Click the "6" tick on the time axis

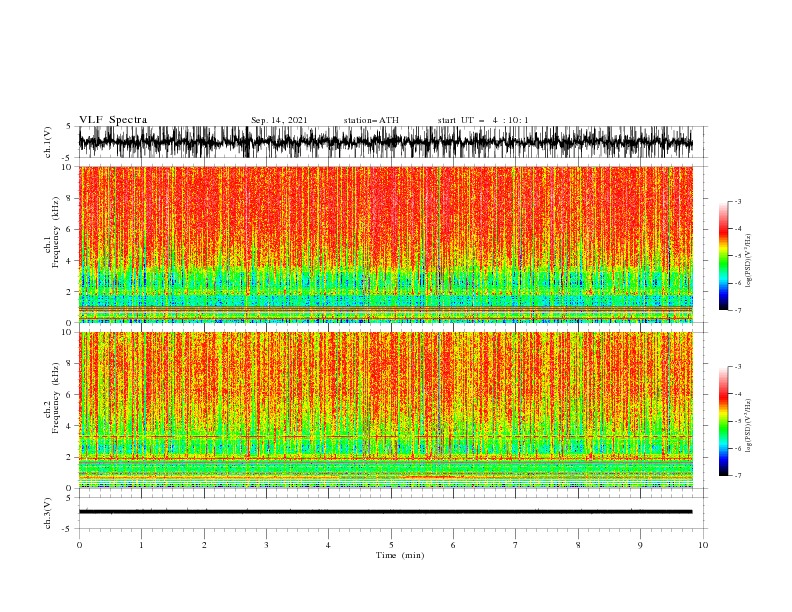click(x=453, y=545)
